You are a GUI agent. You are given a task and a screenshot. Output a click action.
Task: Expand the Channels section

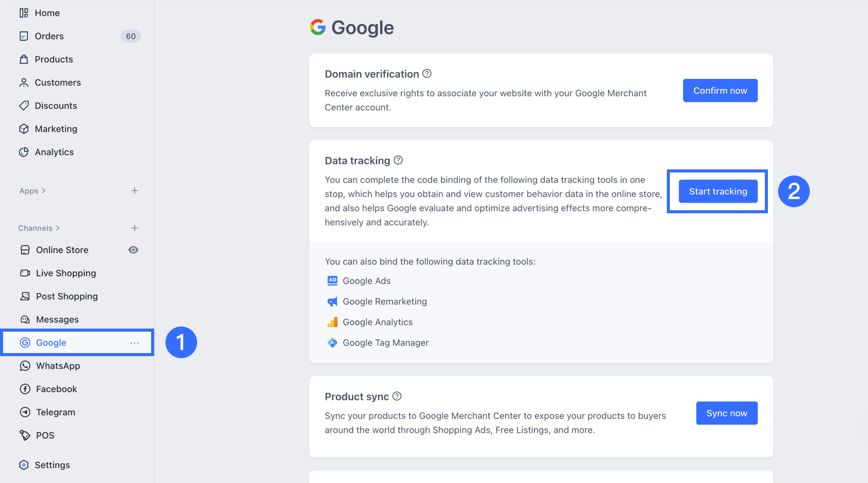39,228
